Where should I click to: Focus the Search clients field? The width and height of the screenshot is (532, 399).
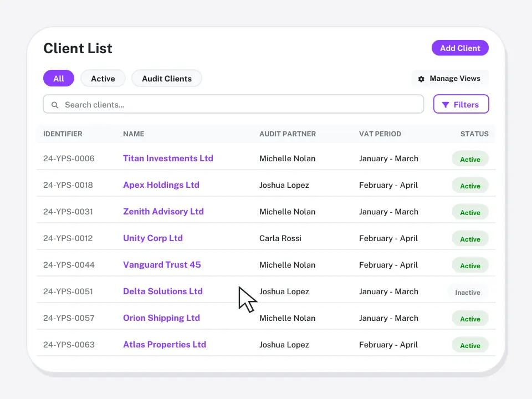click(x=233, y=104)
